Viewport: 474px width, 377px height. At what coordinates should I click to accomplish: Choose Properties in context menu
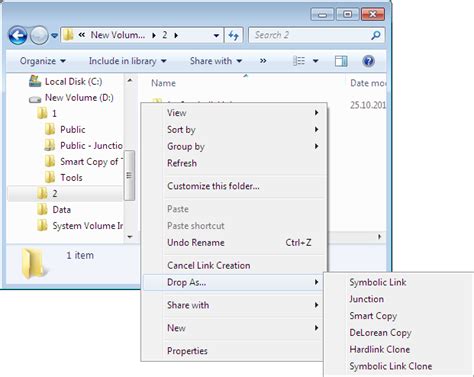(233, 351)
